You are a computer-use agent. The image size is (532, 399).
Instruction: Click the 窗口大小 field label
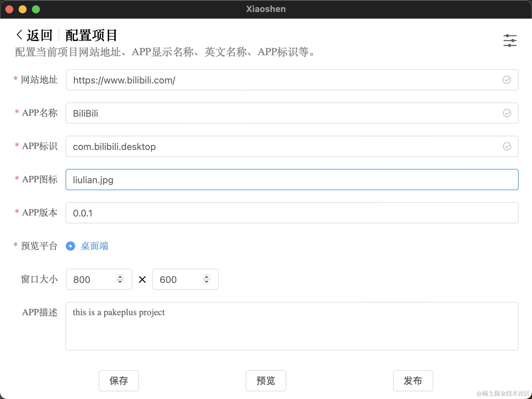point(39,279)
